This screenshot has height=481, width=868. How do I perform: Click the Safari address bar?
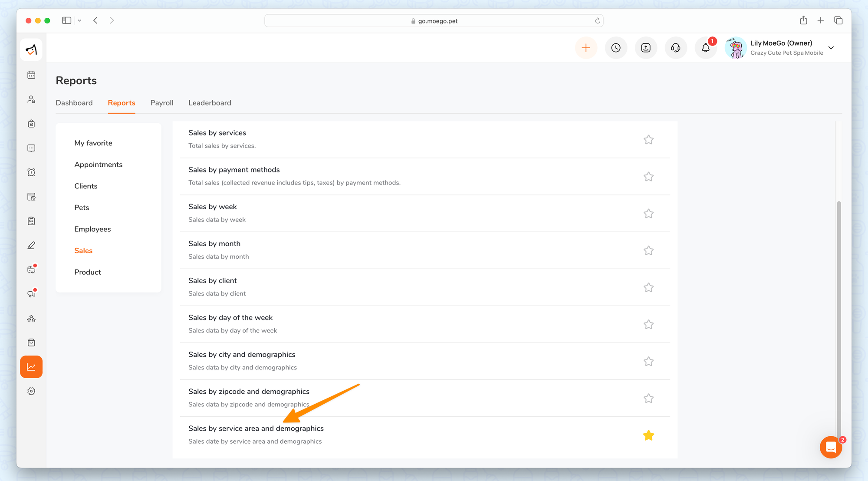[x=434, y=21]
